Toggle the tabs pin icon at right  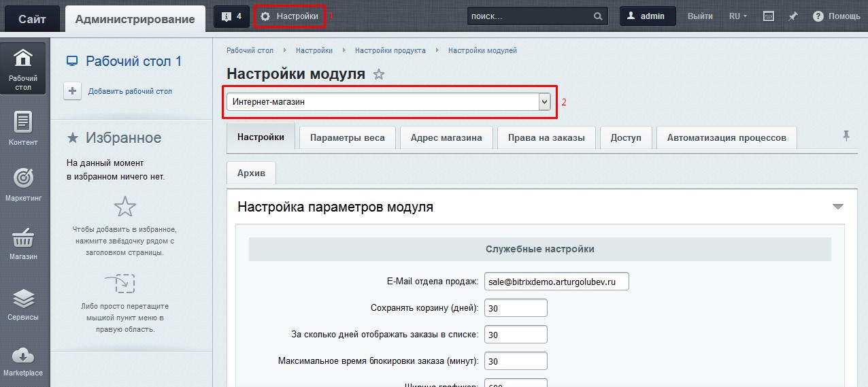[x=846, y=137]
